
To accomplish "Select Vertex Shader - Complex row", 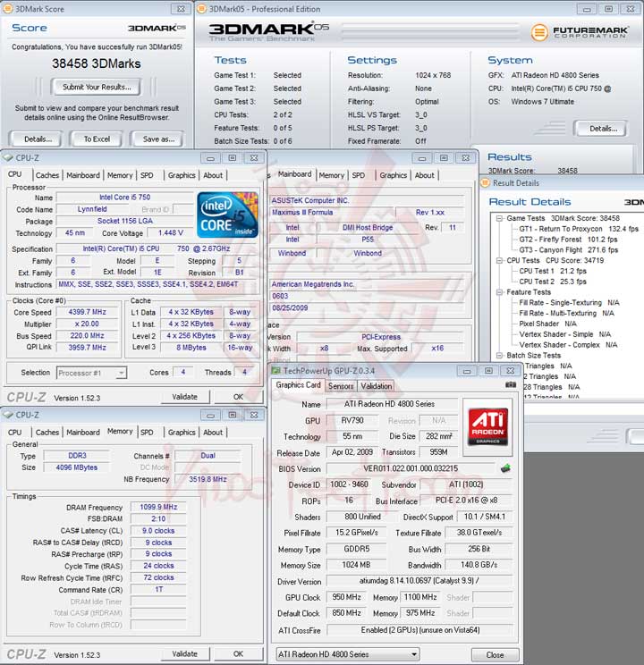I will pos(568,345).
